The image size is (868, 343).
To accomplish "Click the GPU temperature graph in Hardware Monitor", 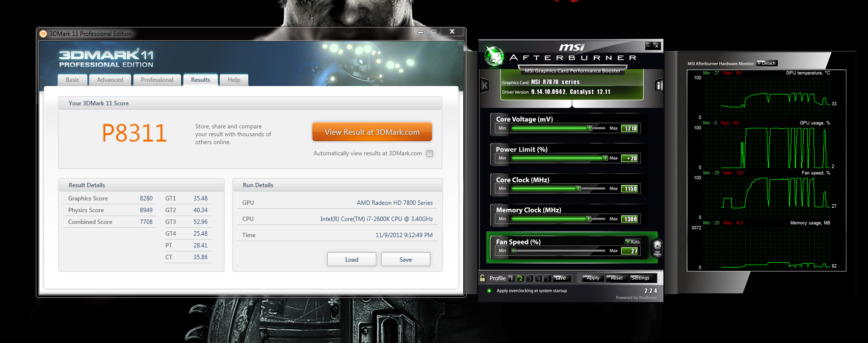I will pyautogui.click(x=765, y=97).
